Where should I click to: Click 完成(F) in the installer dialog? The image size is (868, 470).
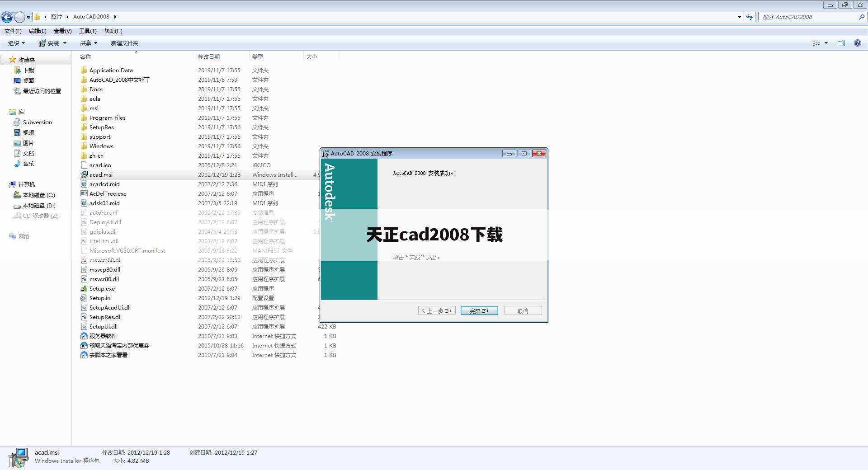point(479,310)
